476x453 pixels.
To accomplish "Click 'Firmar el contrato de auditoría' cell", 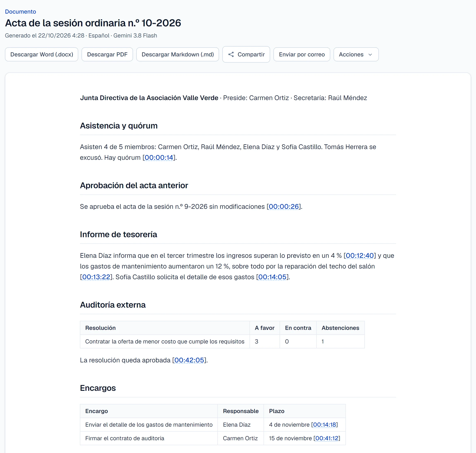I will point(149,438).
